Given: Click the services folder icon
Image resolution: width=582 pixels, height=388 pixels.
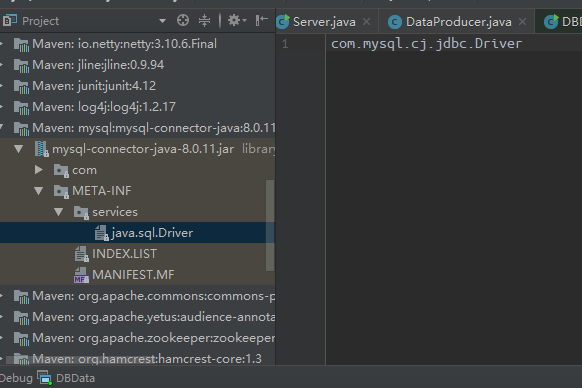Looking at the screenshot, I should coord(81,212).
